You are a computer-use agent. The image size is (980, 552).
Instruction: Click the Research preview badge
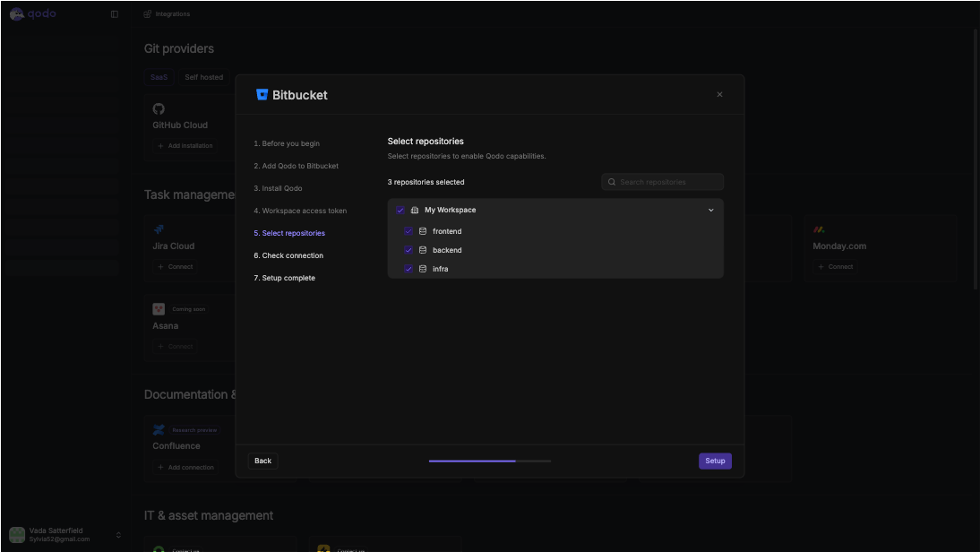pyautogui.click(x=194, y=430)
